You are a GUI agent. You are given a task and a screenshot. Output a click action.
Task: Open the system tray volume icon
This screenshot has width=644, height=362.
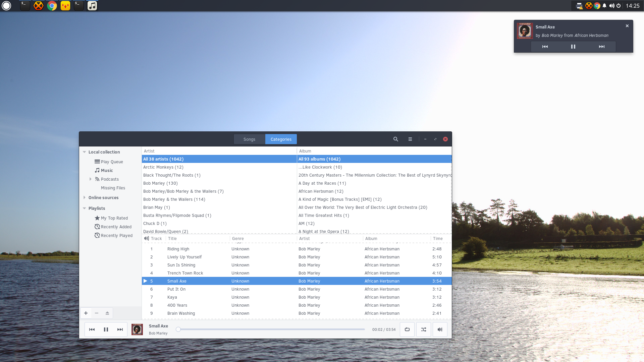[612, 6]
